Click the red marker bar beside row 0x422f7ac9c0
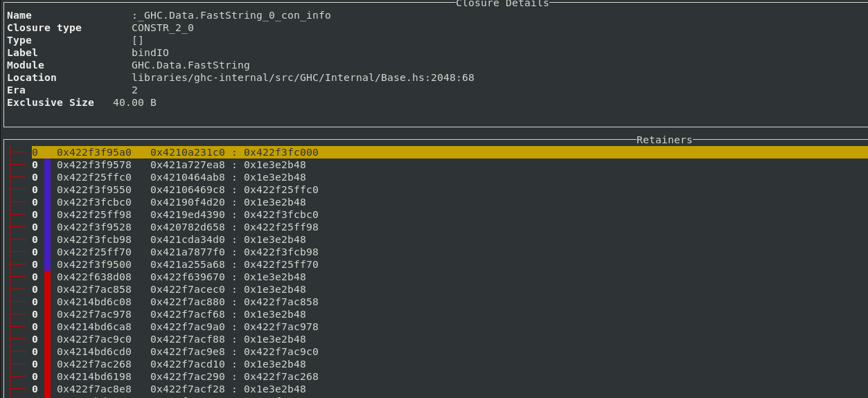 coord(47,339)
